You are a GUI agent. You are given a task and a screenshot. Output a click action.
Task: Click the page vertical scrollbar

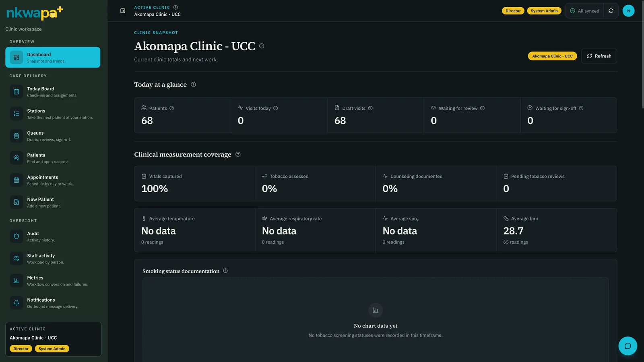(x=642, y=54)
